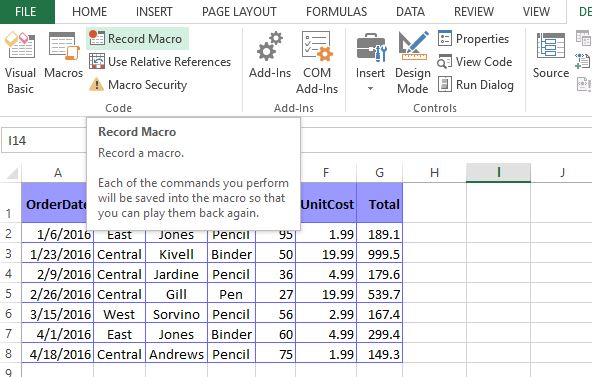
Task: Select row 8 header
Action: (x=11, y=354)
